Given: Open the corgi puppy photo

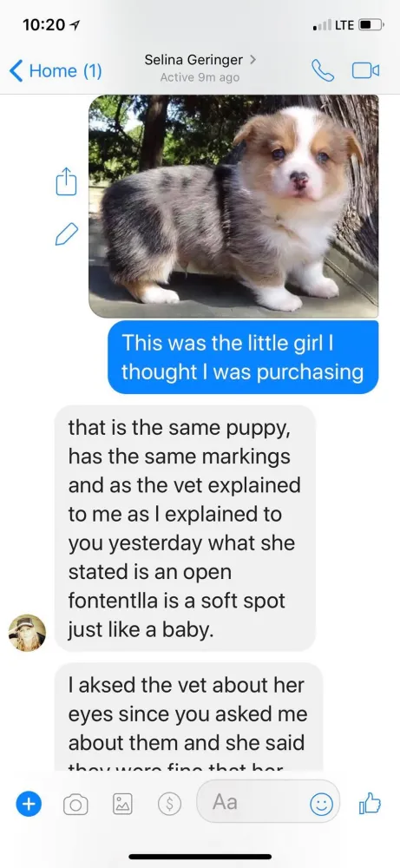Looking at the screenshot, I should (233, 206).
